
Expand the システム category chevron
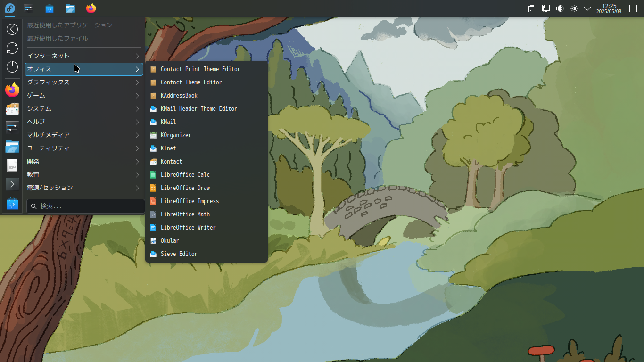pyautogui.click(x=137, y=109)
